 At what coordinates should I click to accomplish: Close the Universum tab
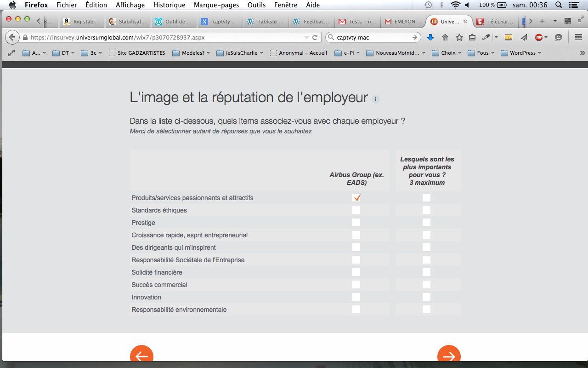point(465,22)
